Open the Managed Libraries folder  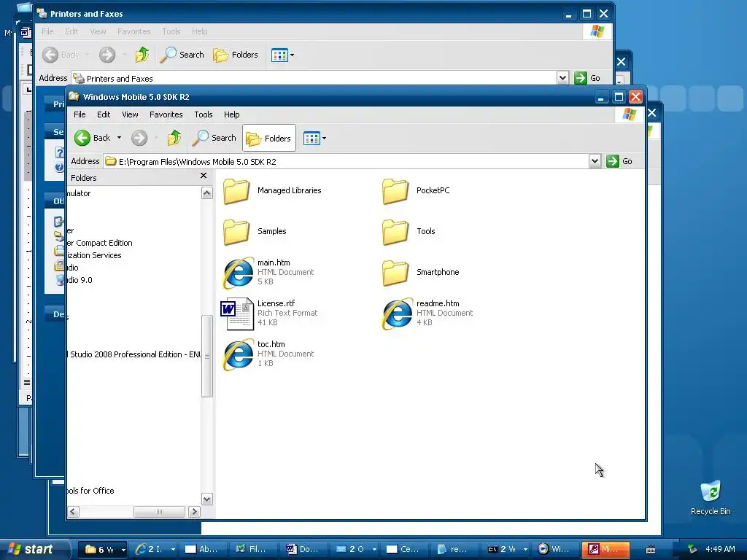[272, 190]
